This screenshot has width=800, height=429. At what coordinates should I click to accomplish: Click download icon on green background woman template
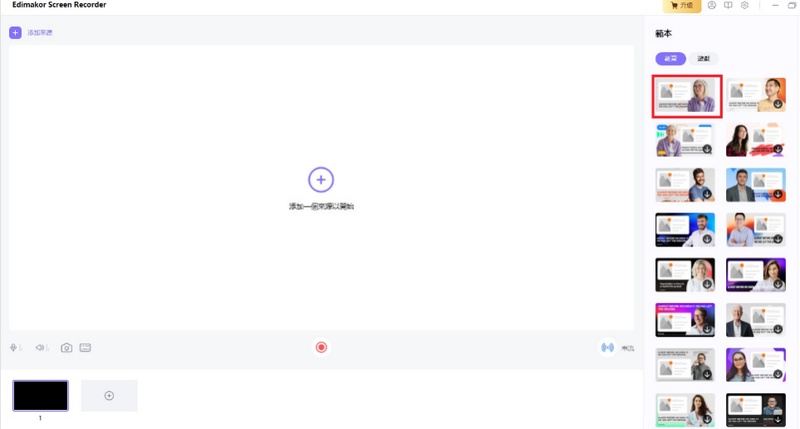tap(707, 419)
